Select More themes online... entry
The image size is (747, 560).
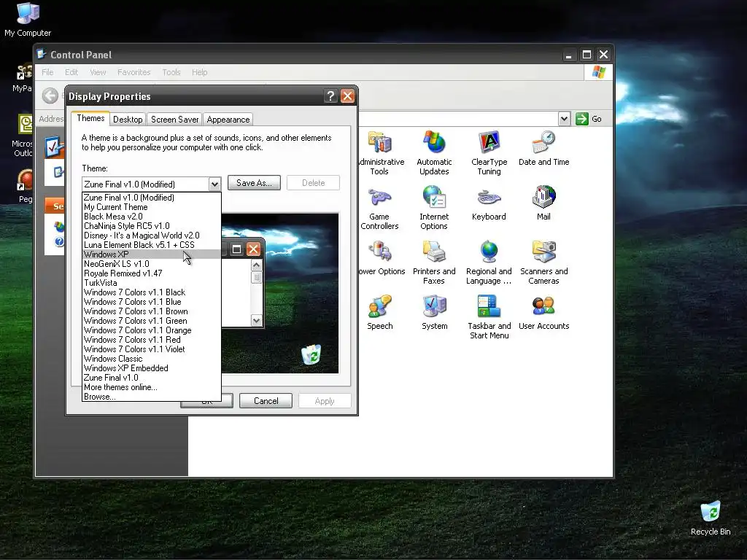pyautogui.click(x=152, y=388)
